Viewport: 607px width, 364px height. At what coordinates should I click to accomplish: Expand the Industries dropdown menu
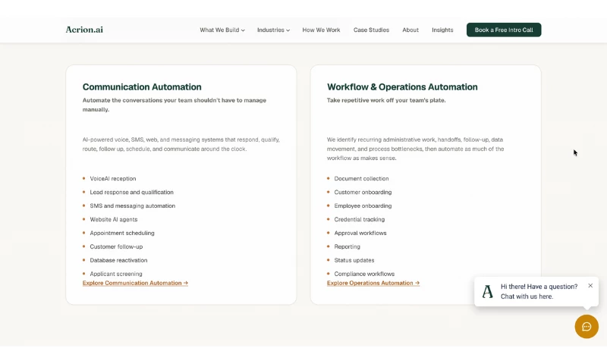tap(273, 30)
